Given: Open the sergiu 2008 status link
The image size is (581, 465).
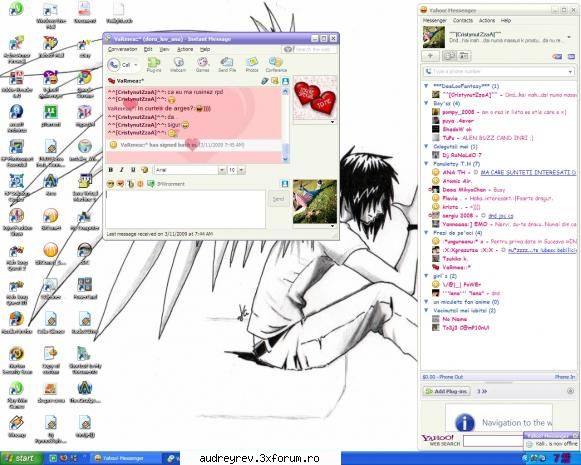Looking at the screenshot, I should pos(500,216).
